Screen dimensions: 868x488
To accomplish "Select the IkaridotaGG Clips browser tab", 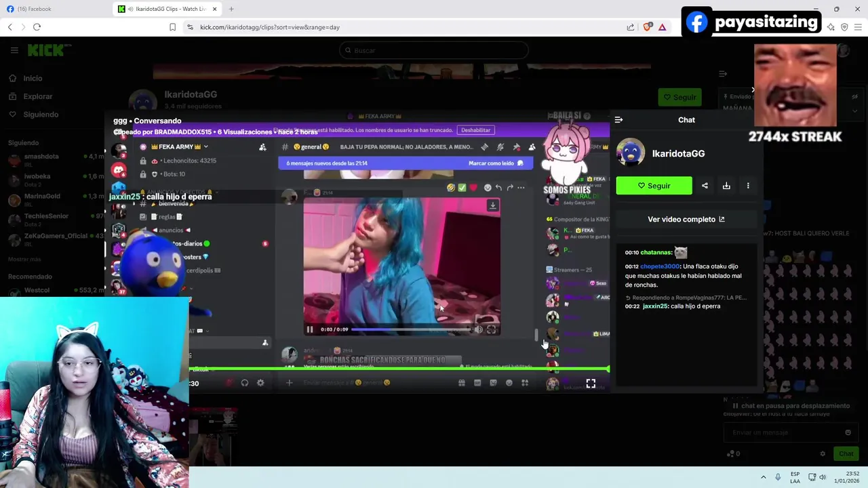I will (166, 9).
